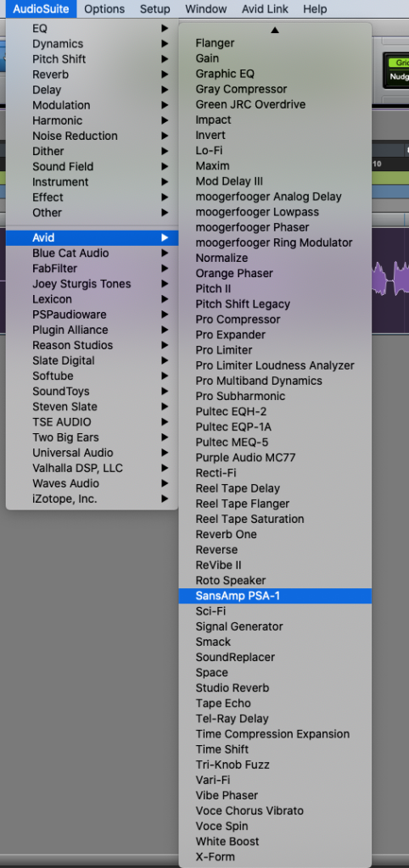The height and width of the screenshot is (868, 409).
Task: Choose the SoundReplacer plugin
Action: [275, 657]
